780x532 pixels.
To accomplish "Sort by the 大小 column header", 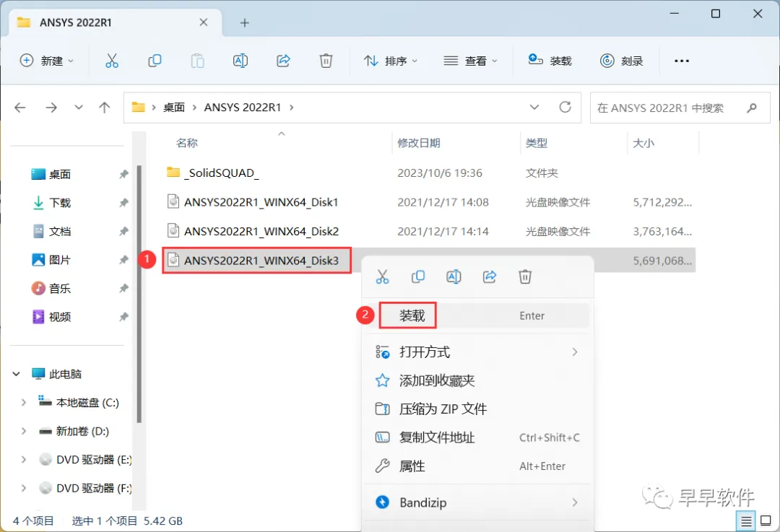I will coord(643,143).
